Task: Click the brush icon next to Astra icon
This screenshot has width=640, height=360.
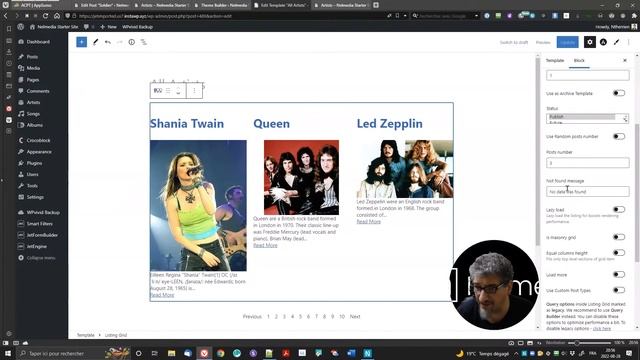Action: 616,42
